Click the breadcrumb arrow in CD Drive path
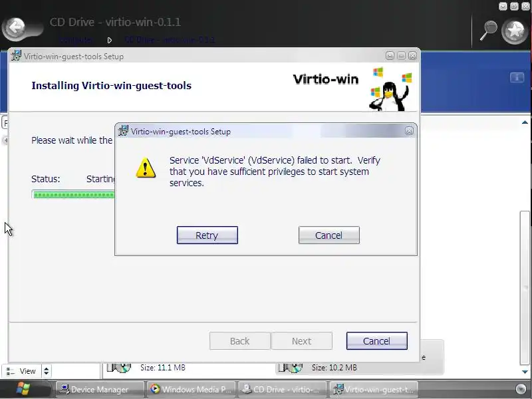The height and width of the screenshot is (399, 532). coord(109,40)
